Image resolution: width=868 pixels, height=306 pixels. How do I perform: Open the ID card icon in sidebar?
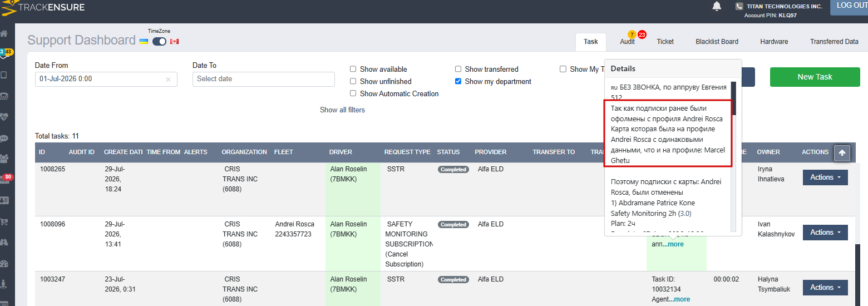[4, 200]
